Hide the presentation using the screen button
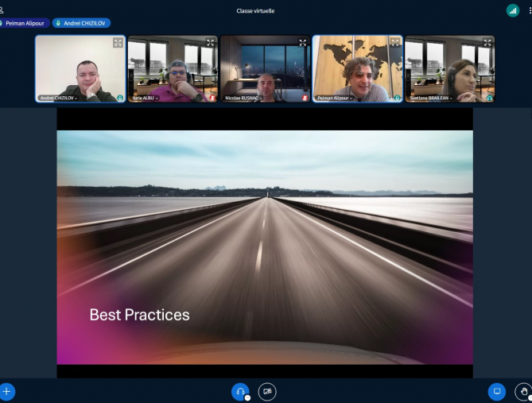The width and height of the screenshot is (532, 403). [x=497, y=391]
